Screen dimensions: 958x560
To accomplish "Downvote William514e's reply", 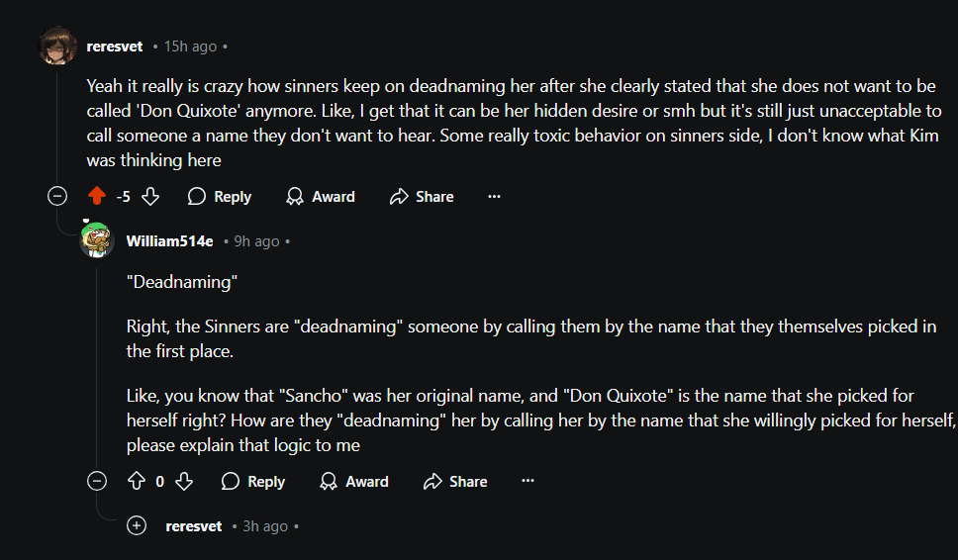I will (x=184, y=482).
